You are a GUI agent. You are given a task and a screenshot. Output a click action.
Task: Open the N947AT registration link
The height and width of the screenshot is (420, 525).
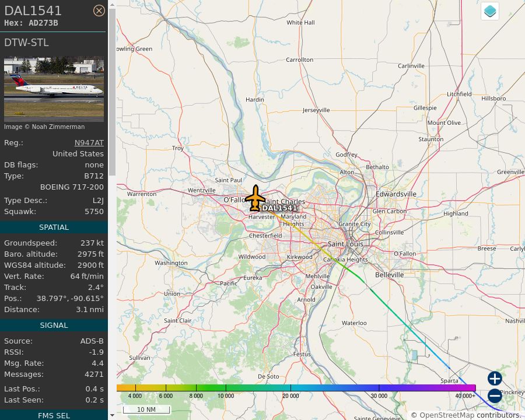tap(89, 142)
